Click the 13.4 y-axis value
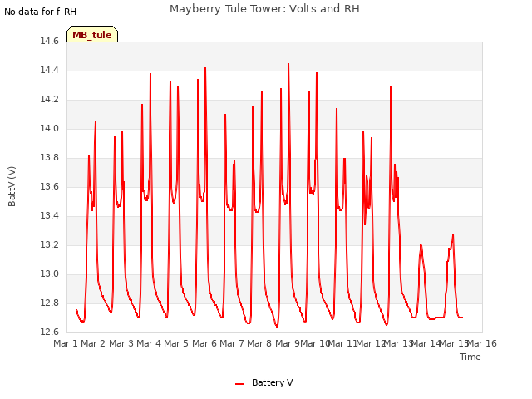The width and height of the screenshot is (532, 399). [x=50, y=216]
